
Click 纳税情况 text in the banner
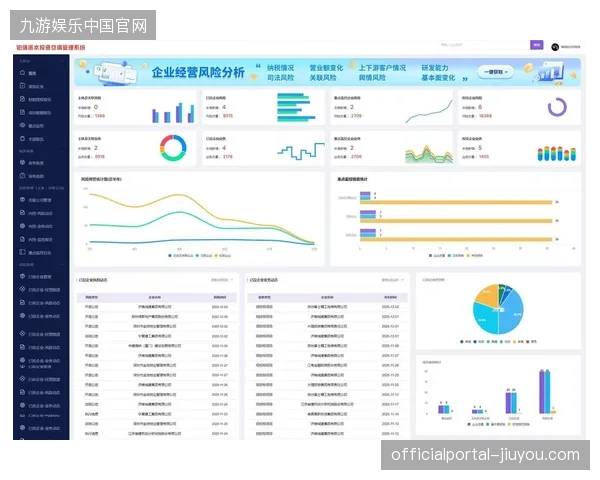pyautogui.click(x=280, y=68)
